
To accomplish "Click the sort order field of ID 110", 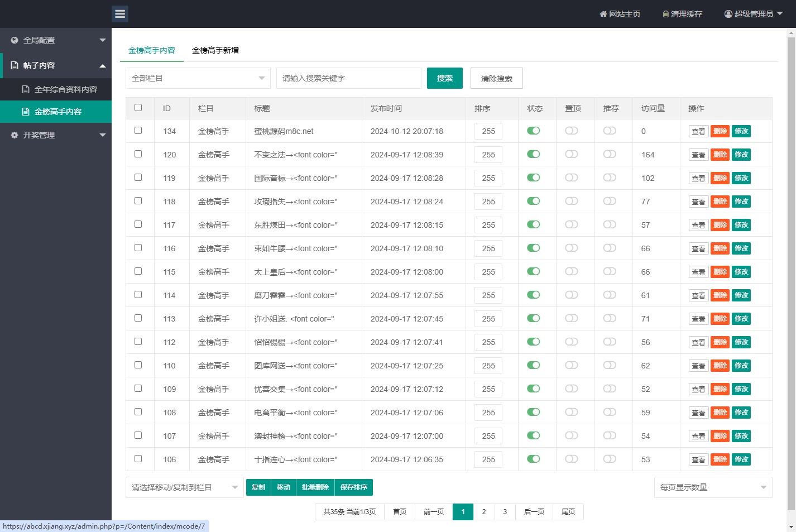I will 488,366.
